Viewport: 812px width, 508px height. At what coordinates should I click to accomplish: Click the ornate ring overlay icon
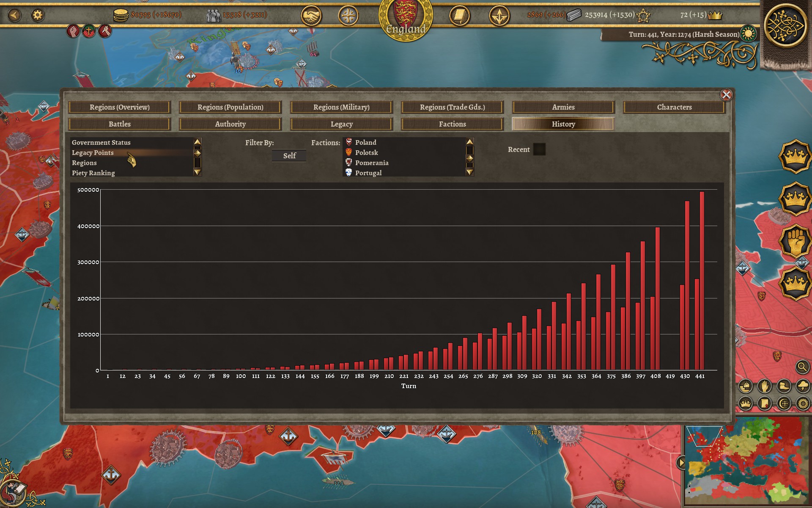(x=803, y=403)
